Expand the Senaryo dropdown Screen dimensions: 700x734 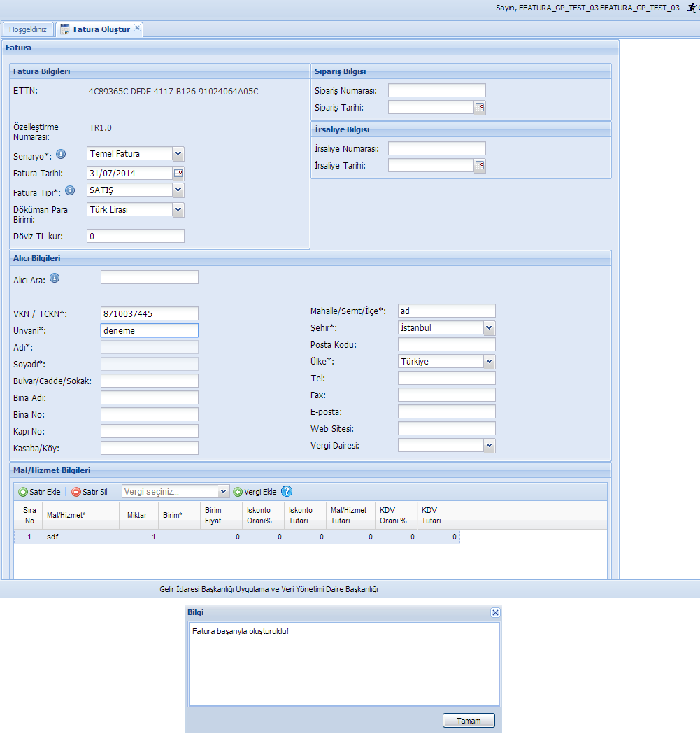pyautogui.click(x=178, y=154)
